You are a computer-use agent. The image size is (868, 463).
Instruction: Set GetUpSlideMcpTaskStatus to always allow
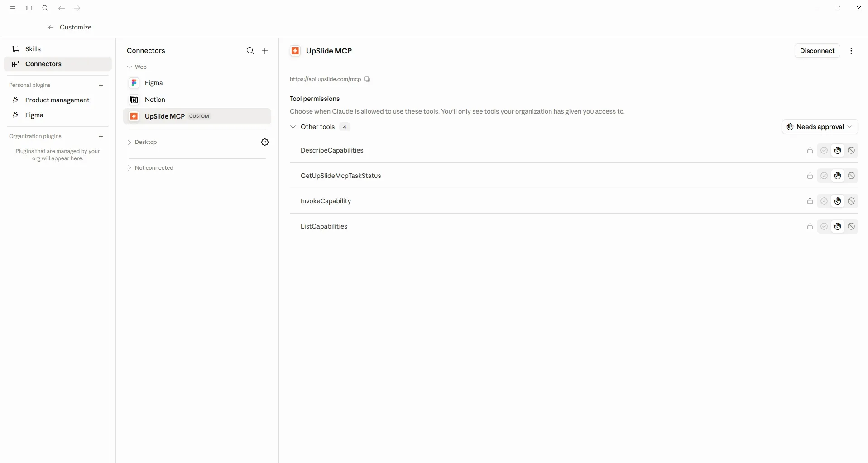click(824, 176)
